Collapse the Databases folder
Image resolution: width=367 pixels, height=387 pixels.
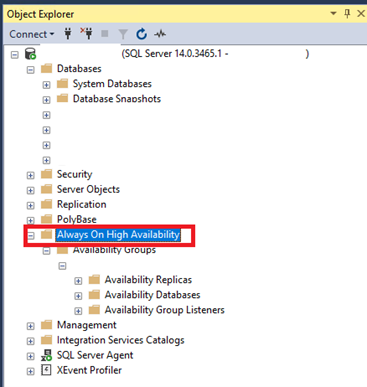tap(31, 70)
